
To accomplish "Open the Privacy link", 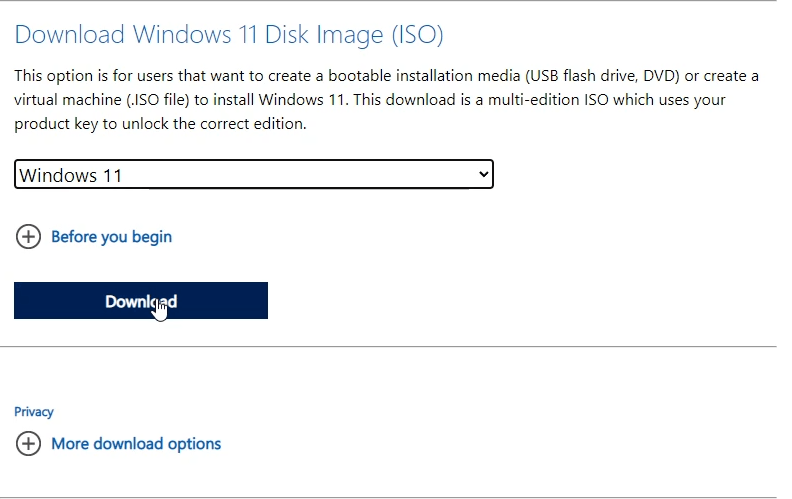I will 34,412.
